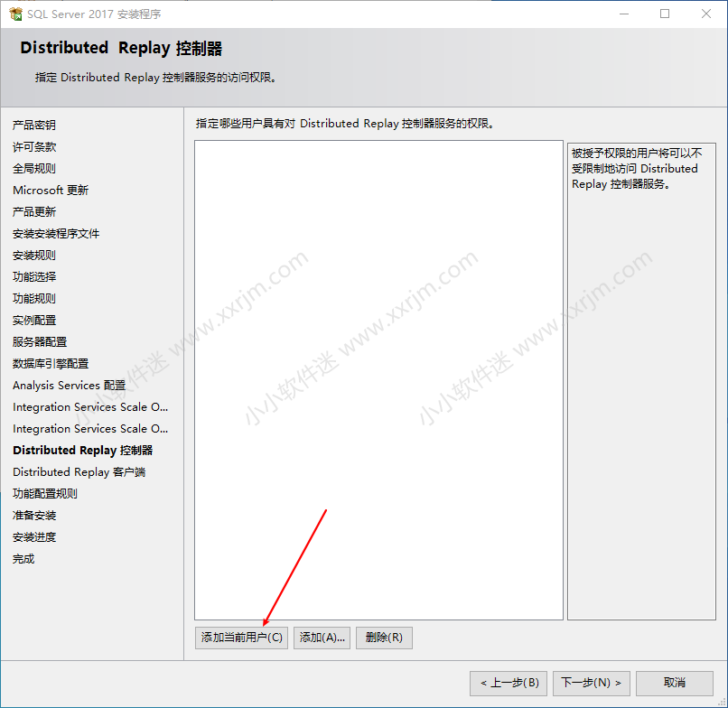728x708 pixels.
Task: Select 产品密钥 step in sidebar
Action: [x=34, y=125]
